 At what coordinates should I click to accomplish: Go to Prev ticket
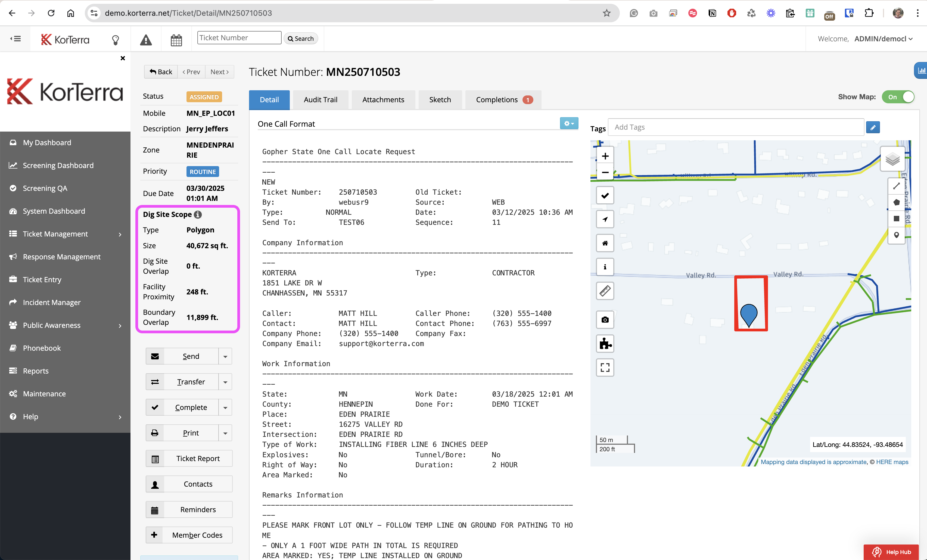(191, 72)
